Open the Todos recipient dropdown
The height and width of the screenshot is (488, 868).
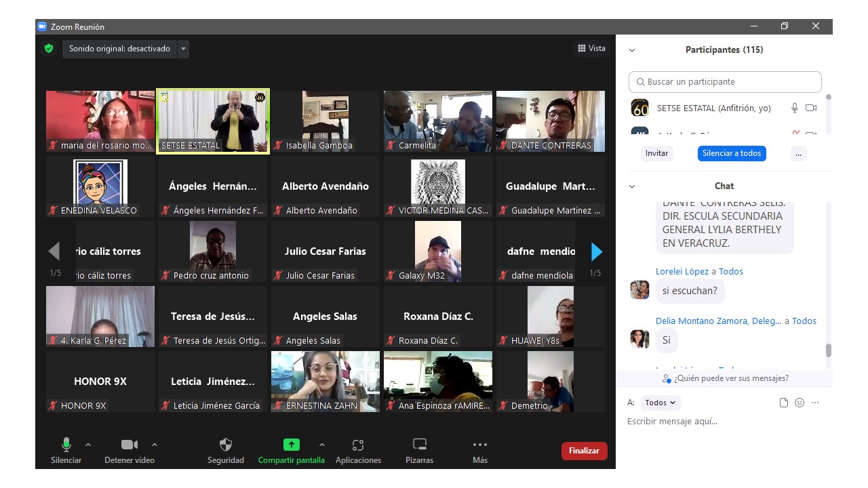[660, 403]
